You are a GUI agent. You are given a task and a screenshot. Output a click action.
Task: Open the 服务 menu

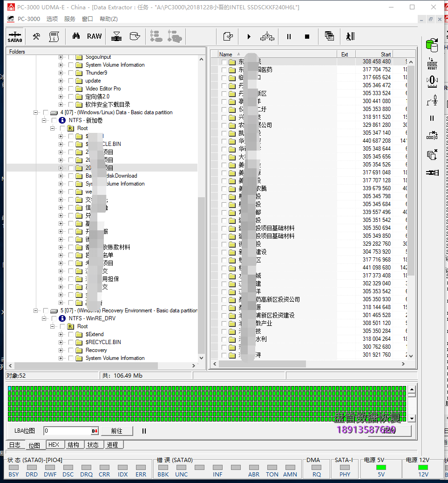pos(69,19)
